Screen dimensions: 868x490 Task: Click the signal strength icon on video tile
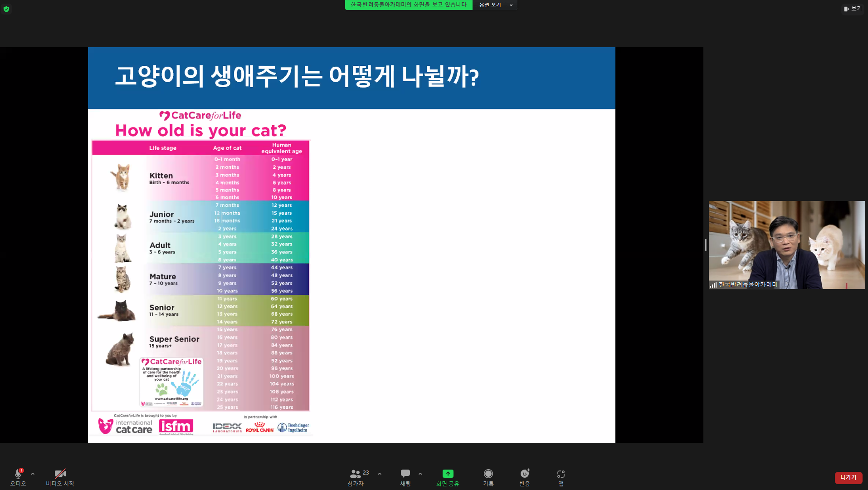(713, 285)
